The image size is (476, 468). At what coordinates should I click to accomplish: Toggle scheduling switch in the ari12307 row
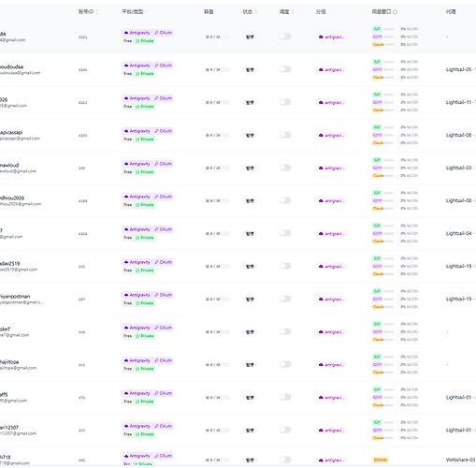285,430
